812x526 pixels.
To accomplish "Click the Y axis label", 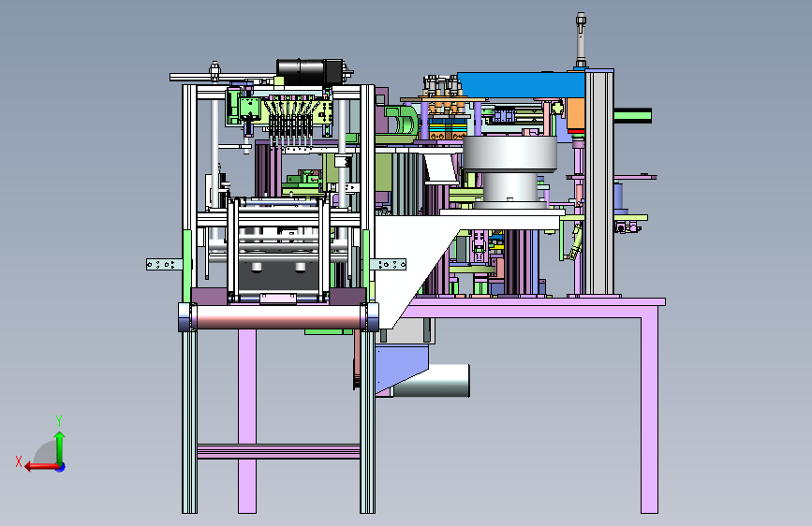I will (59, 421).
